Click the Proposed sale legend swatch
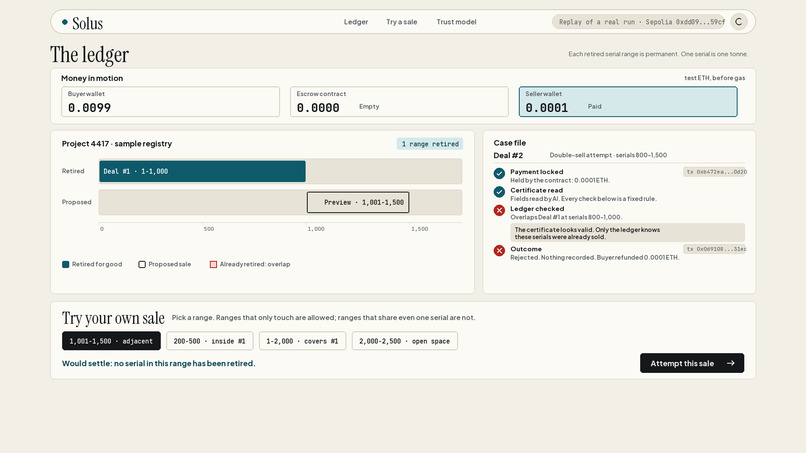This screenshot has height=453, width=806. (142, 264)
